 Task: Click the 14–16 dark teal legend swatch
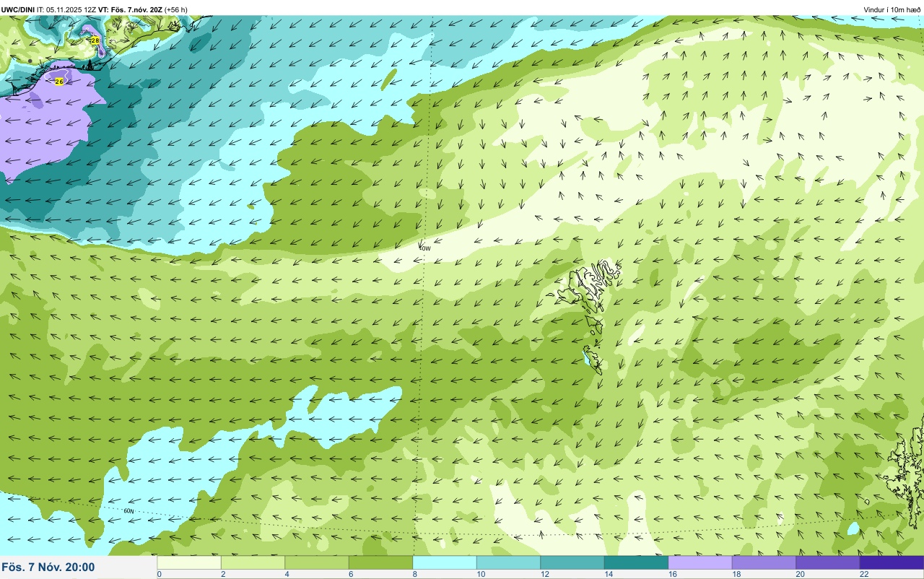[636, 562]
